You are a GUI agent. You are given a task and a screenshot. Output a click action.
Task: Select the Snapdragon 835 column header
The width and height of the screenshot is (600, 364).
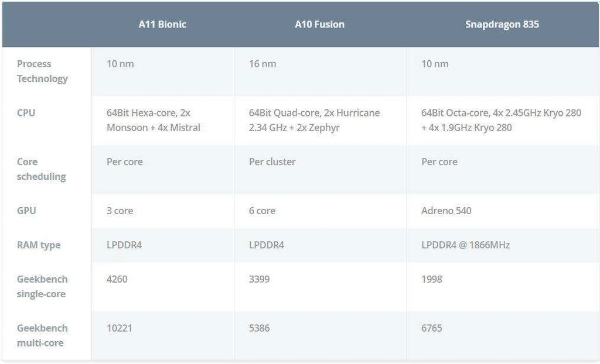point(502,25)
